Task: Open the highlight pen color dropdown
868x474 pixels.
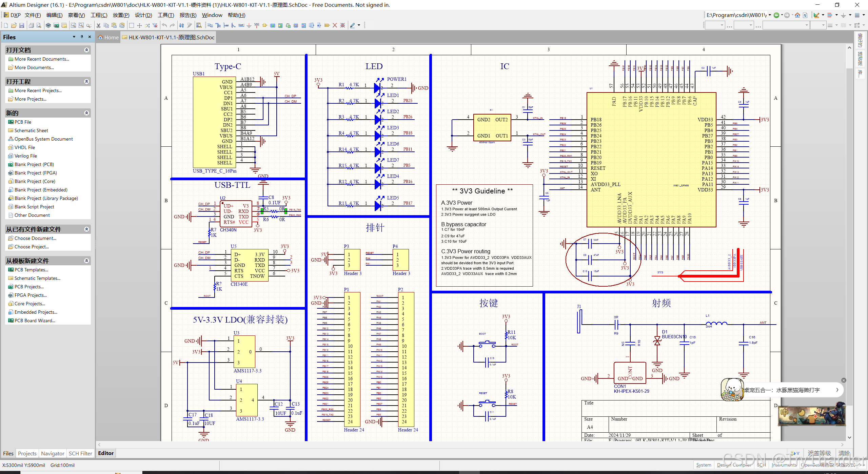Action: (x=359, y=25)
